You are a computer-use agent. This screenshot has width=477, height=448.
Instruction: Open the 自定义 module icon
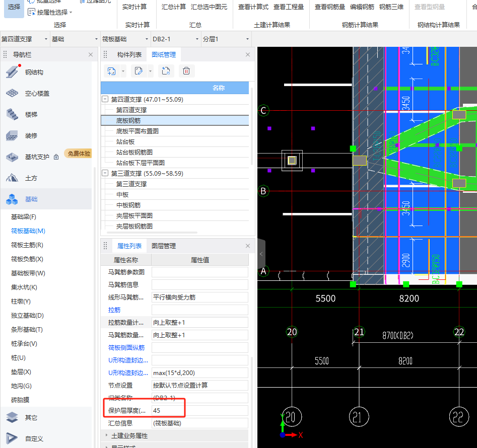pos(12,438)
